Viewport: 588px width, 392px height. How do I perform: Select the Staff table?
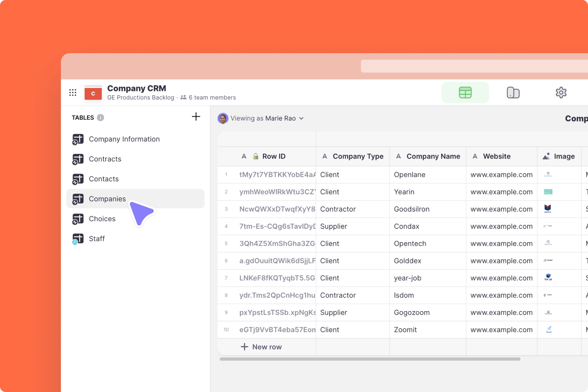(x=97, y=239)
